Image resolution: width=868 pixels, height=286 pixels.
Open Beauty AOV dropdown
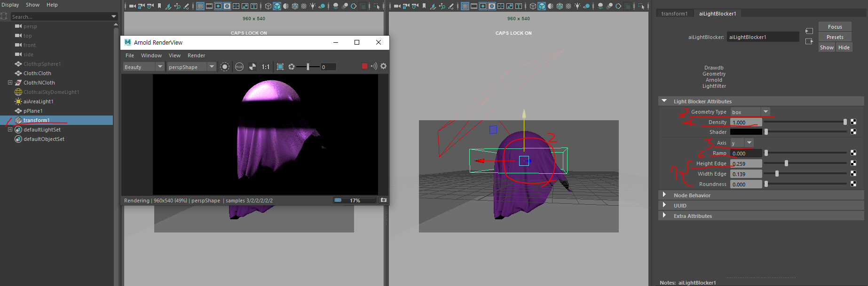click(x=143, y=67)
